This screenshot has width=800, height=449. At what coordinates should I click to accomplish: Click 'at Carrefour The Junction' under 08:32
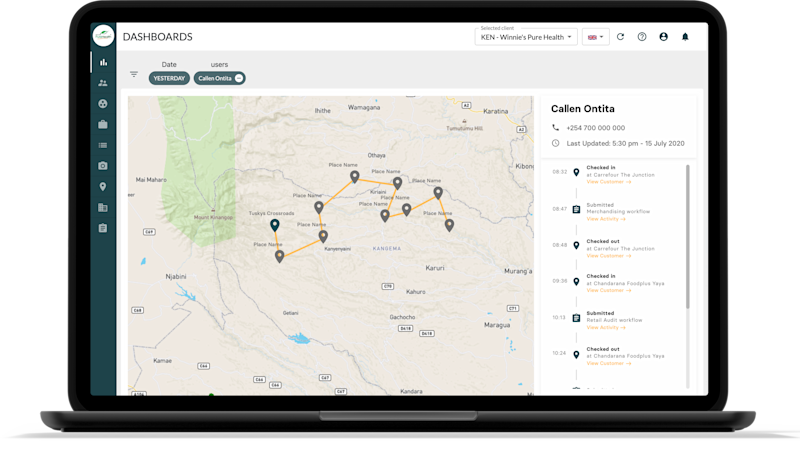click(x=620, y=175)
